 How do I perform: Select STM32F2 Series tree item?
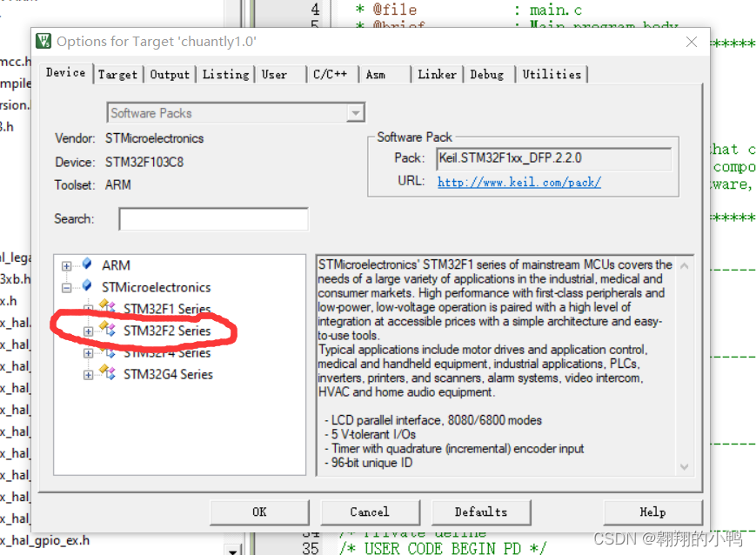tap(167, 331)
